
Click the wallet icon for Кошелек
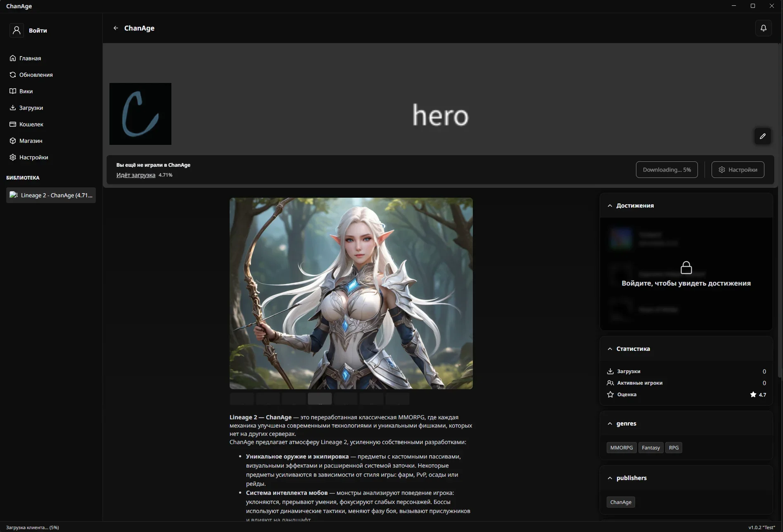(x=13, y=124)
